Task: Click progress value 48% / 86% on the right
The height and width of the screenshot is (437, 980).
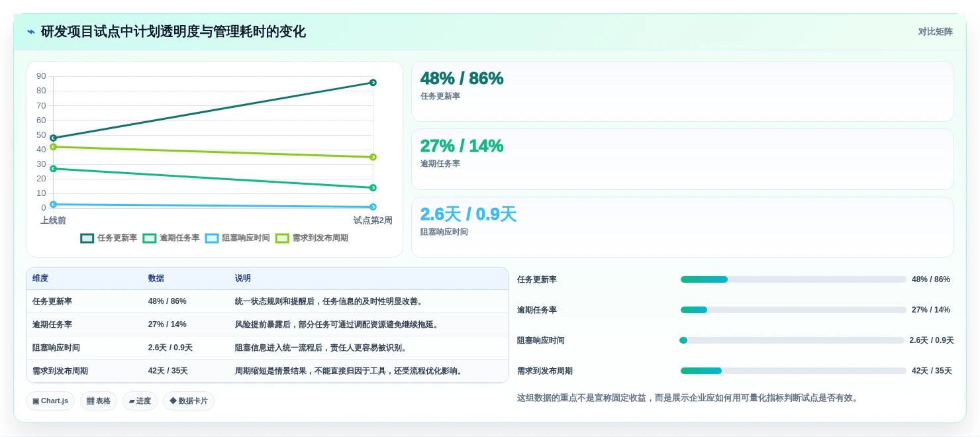Action: (x=931, y=279)
